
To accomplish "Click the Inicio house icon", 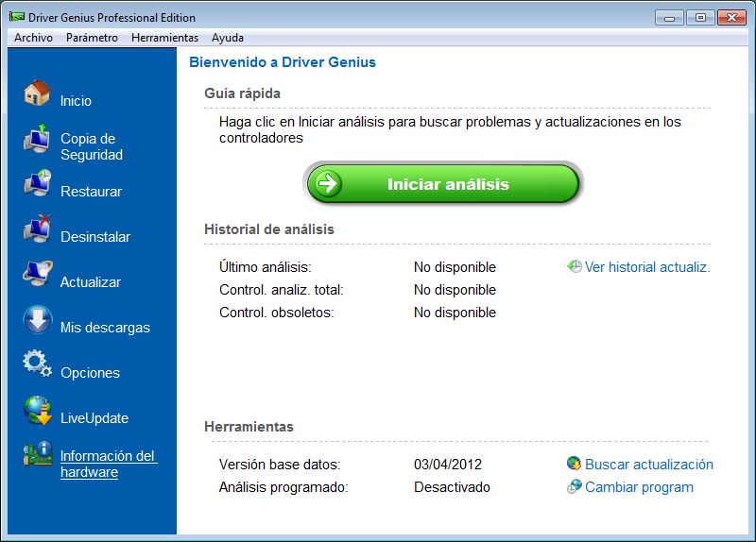I will click(x=37, y=93).
